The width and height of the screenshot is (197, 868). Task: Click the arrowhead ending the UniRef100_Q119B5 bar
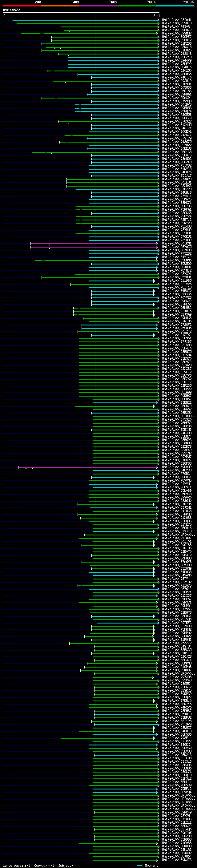pyautogui.click(x=154, y=281)
